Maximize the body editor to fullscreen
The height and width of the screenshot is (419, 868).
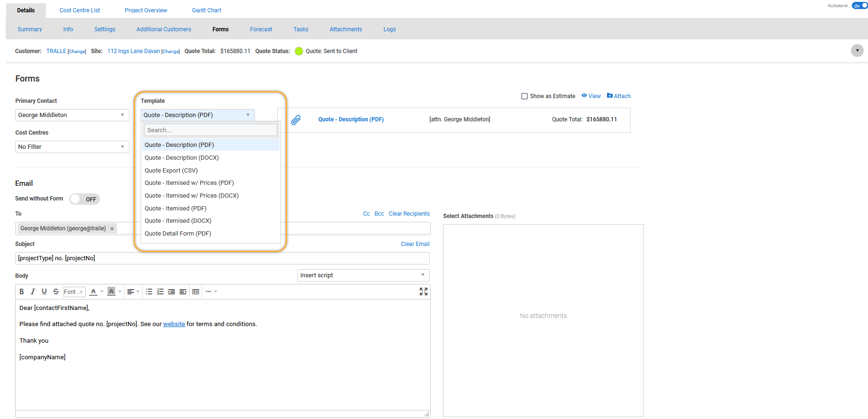[x=423, y=291]
